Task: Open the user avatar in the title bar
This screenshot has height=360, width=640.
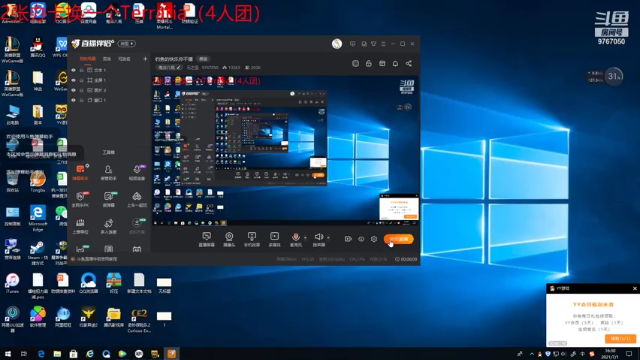Action: (337, 44)
